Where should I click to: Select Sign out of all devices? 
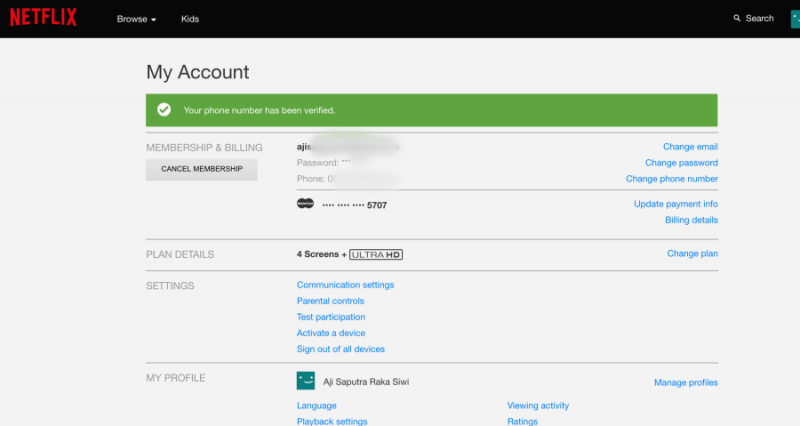click(x=340, y=349)
